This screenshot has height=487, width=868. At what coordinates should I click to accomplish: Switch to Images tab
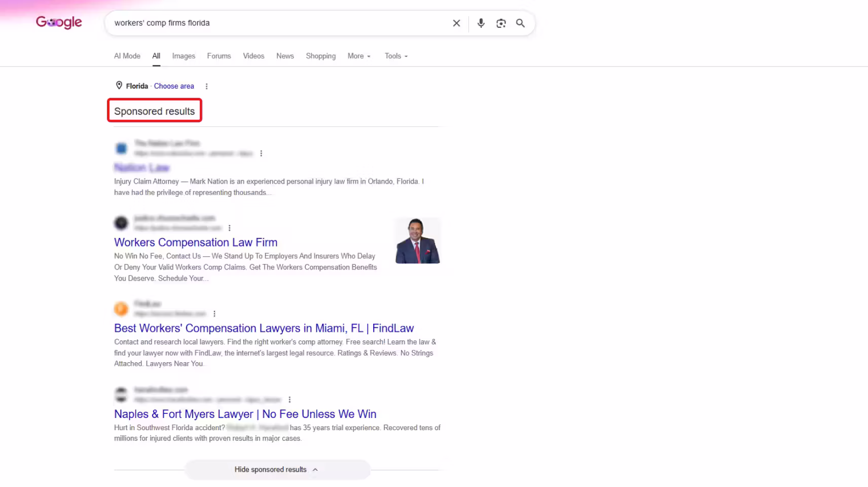[x=184, y=56]
